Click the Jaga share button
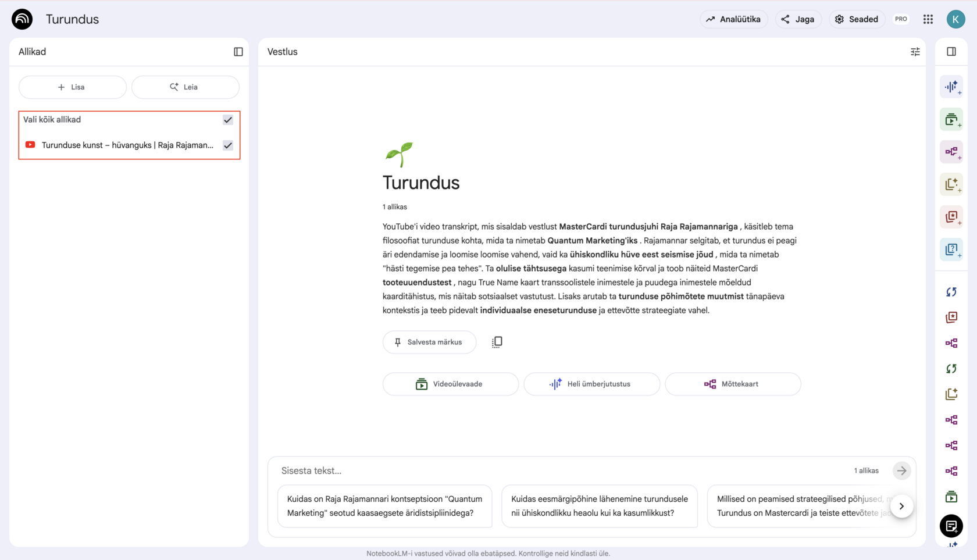 click(x=798, y=19)
